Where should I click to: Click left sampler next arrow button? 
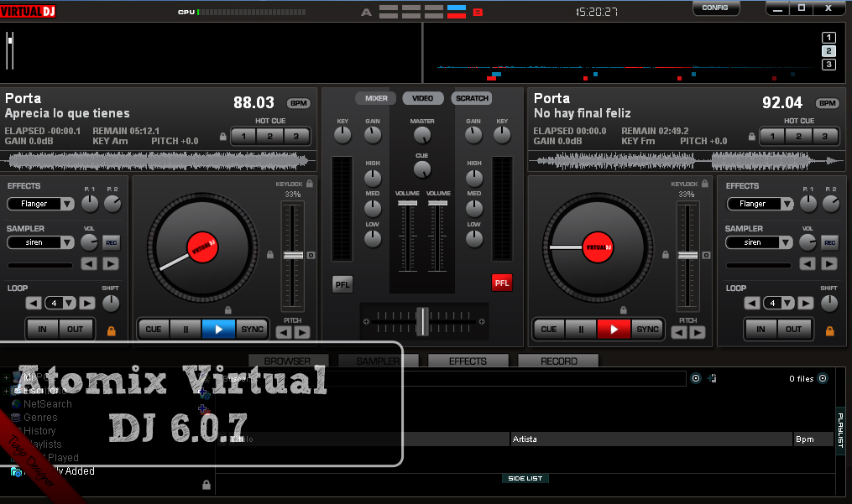coord(111,264)
